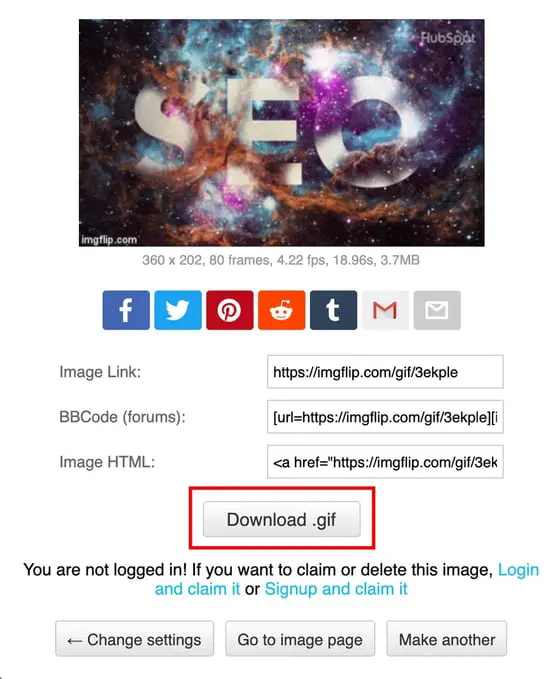The width and height of the screenshot is (559, 679).
Task: Pin GIF to Pinterest
Action: tap(229, 310)
